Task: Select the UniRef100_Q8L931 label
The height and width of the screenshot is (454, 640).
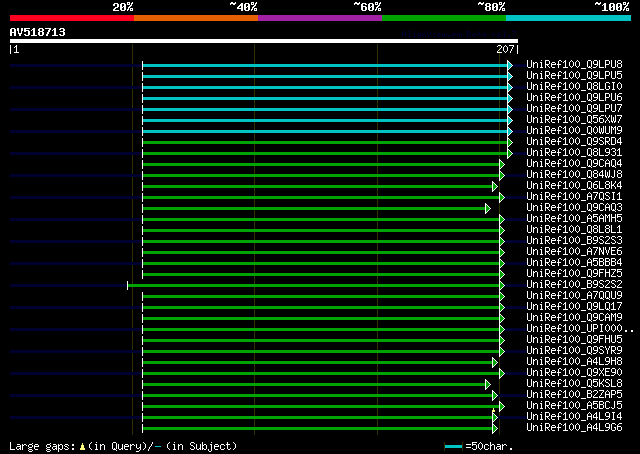Action: click(x=574, y=153)
